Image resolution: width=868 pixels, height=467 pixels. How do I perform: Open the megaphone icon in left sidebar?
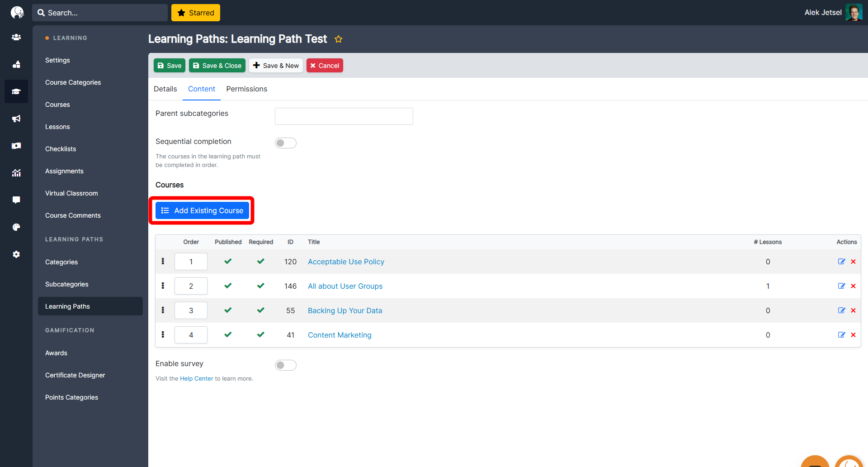tap(16, 119)
